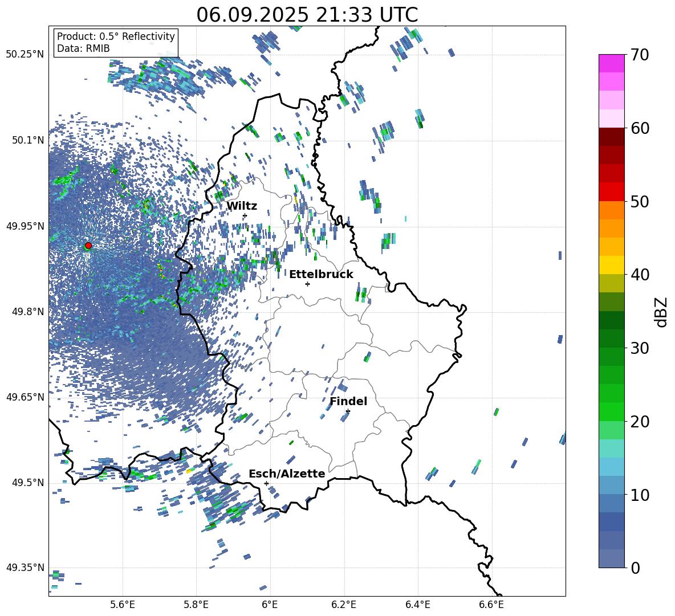Click the 'Data: RMIB' text
This screenshot has width=675, height=616.
[83, 48]
